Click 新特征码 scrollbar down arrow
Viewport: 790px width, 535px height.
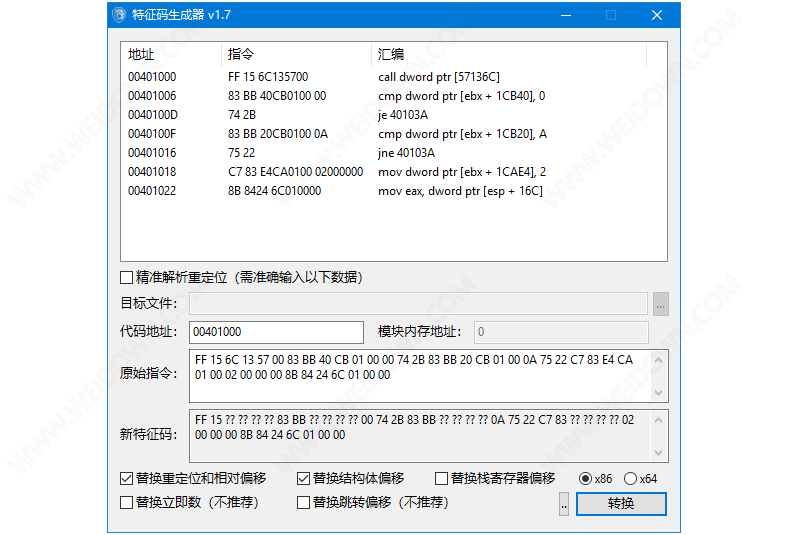click(x=659, y=452)
